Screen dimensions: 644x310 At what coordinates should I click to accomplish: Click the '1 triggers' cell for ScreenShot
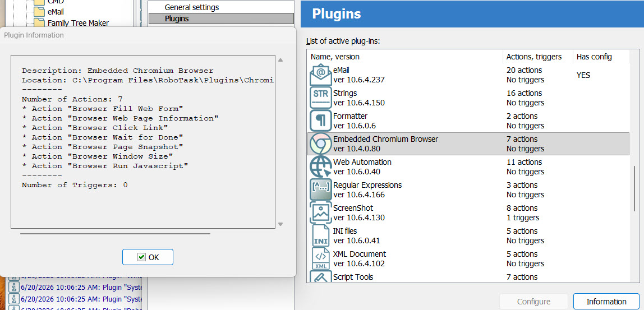click(523, 218)
